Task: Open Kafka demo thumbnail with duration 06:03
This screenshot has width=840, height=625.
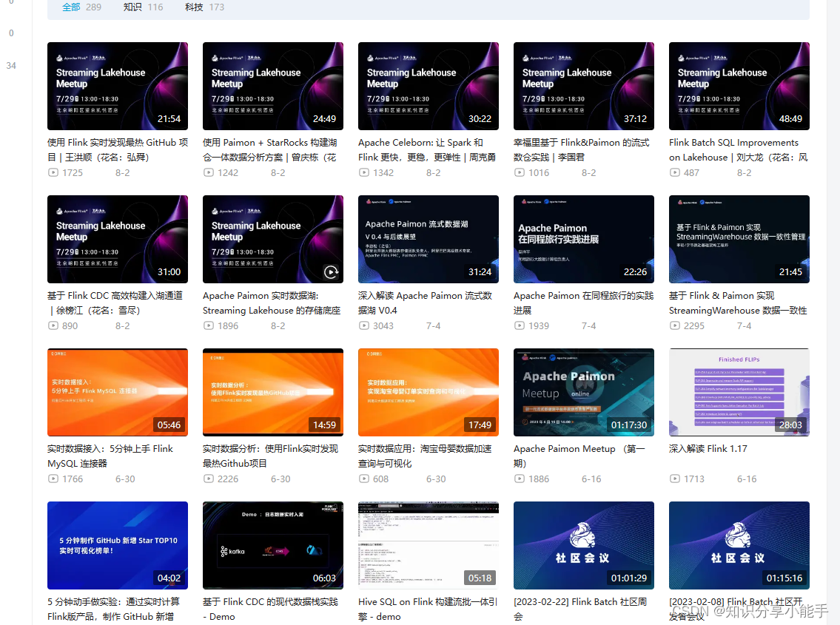Action: pos(272,546)
